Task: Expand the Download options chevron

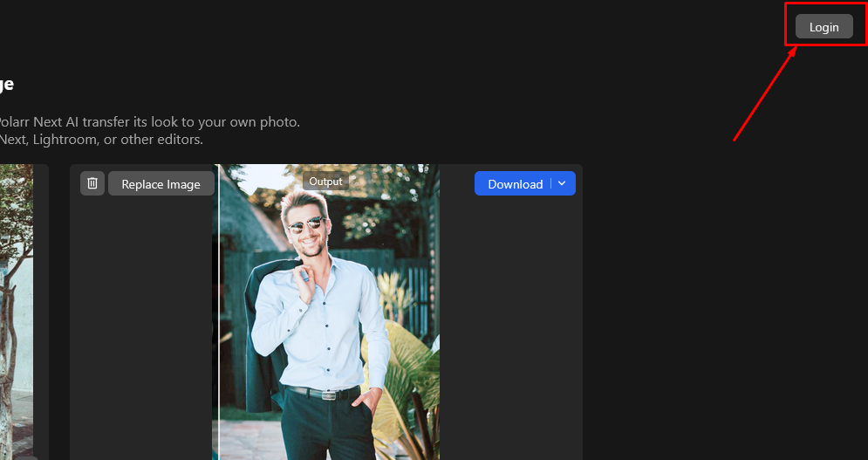Action: 563,183
